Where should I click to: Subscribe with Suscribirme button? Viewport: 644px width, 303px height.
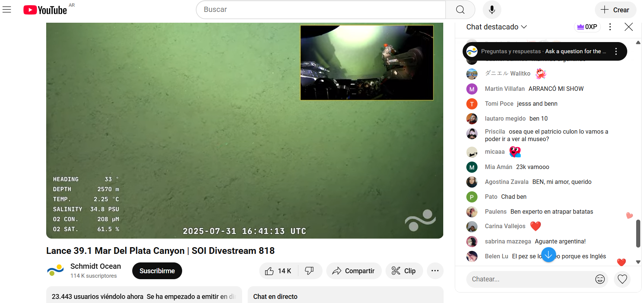pos(157,271)
